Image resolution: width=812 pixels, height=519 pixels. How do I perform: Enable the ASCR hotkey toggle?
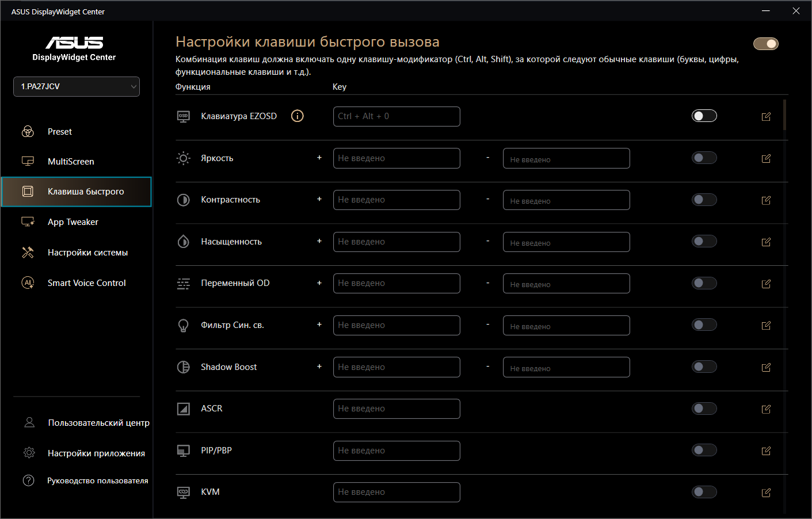point(704,409)
